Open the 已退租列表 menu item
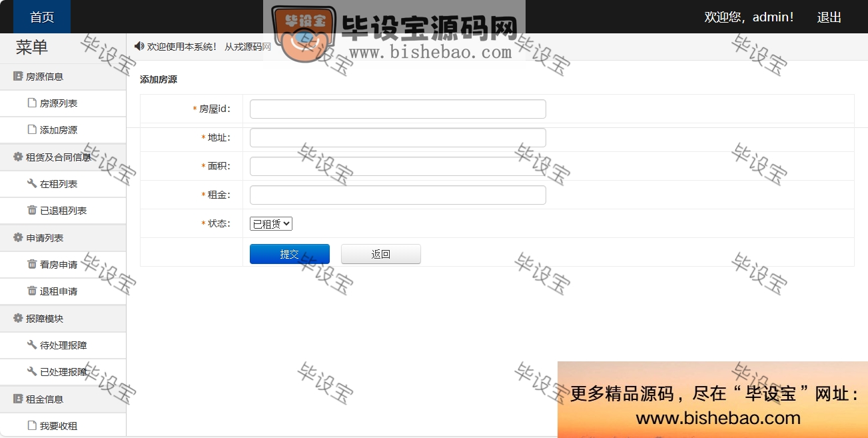 [x=63, y=211]
